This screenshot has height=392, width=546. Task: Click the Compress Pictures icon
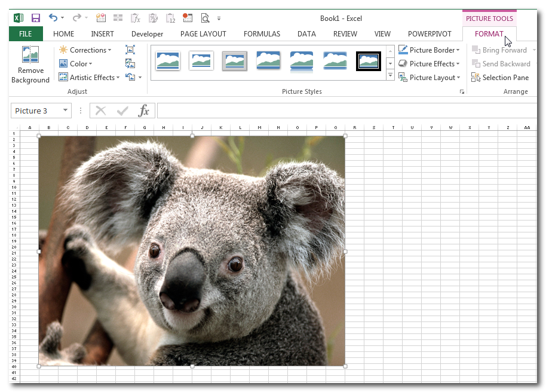pyautogui.click(x=130, y=50)
